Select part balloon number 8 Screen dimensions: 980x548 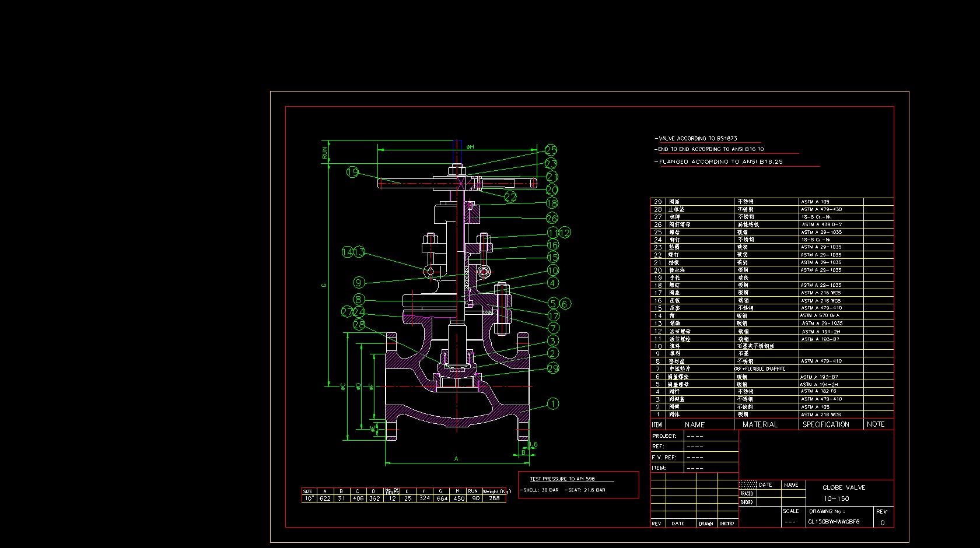[359, 300]
